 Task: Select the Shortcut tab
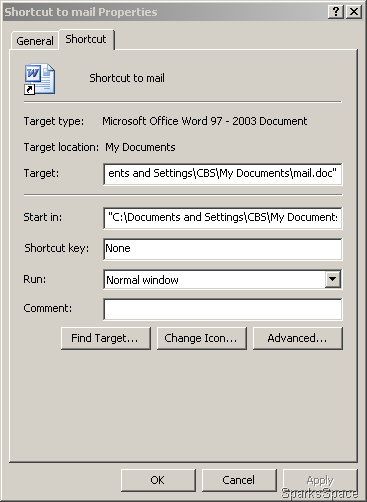click(86, 39)
